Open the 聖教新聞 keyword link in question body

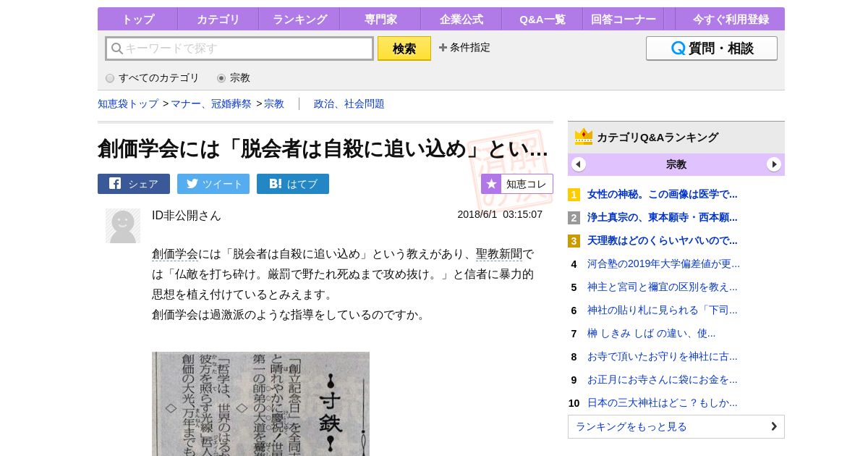tap(499, 254)
